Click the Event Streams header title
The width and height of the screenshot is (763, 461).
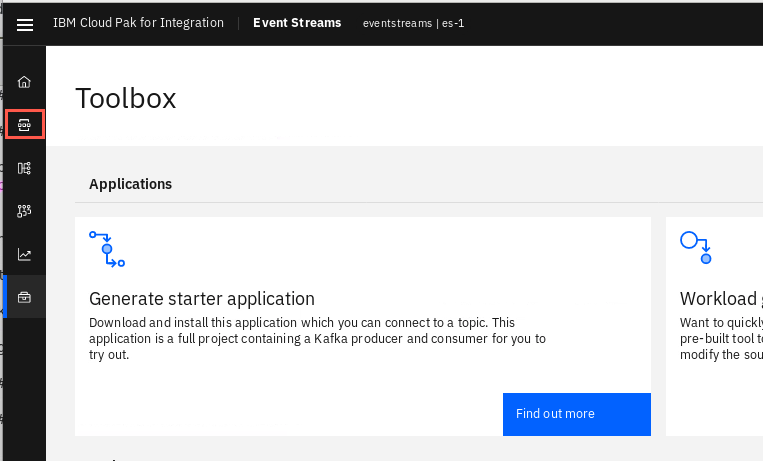click(x=297, y=23)
